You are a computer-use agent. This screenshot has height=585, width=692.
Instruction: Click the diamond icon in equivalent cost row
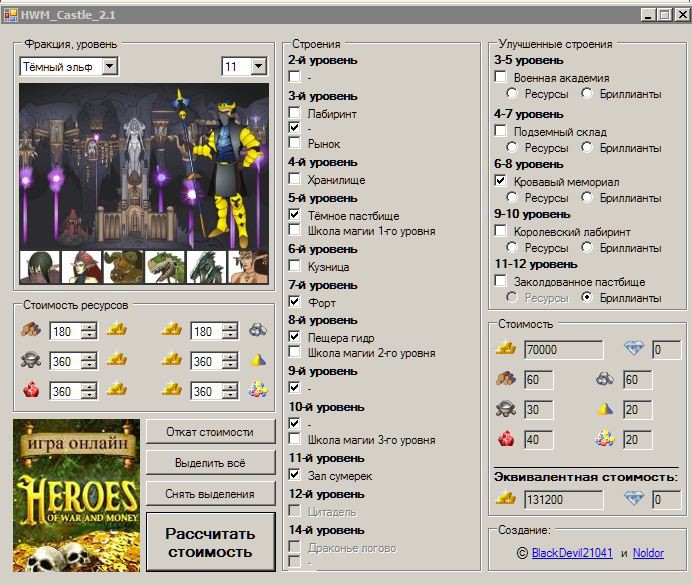[x=634, y=499]
